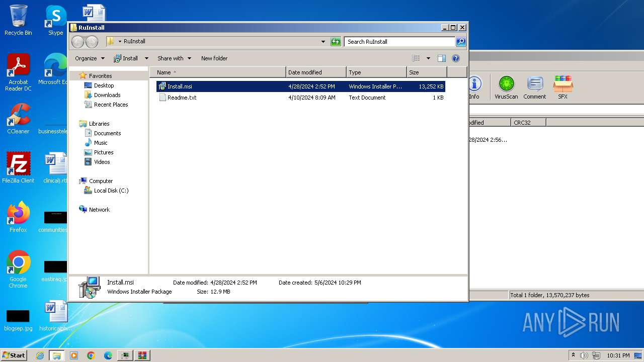Open the Info tool in WinRAR window
The width and height of the screenshot is (644, 362).
(474, 87)
